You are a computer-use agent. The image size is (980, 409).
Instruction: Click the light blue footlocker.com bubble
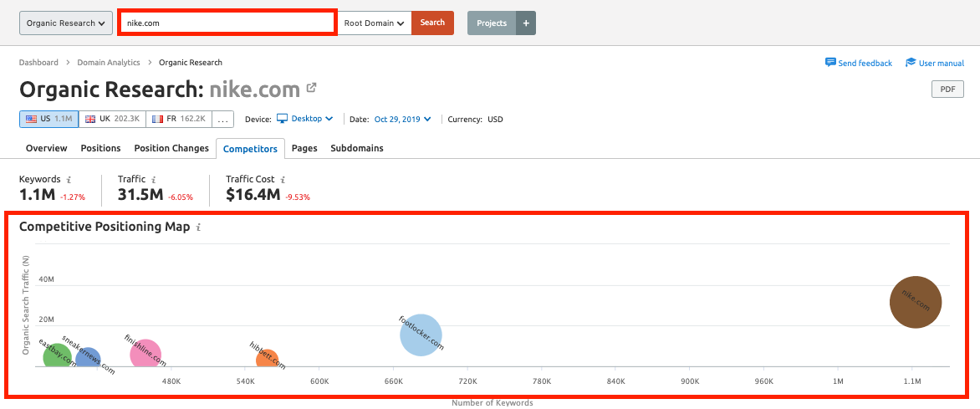click(421, 335)
